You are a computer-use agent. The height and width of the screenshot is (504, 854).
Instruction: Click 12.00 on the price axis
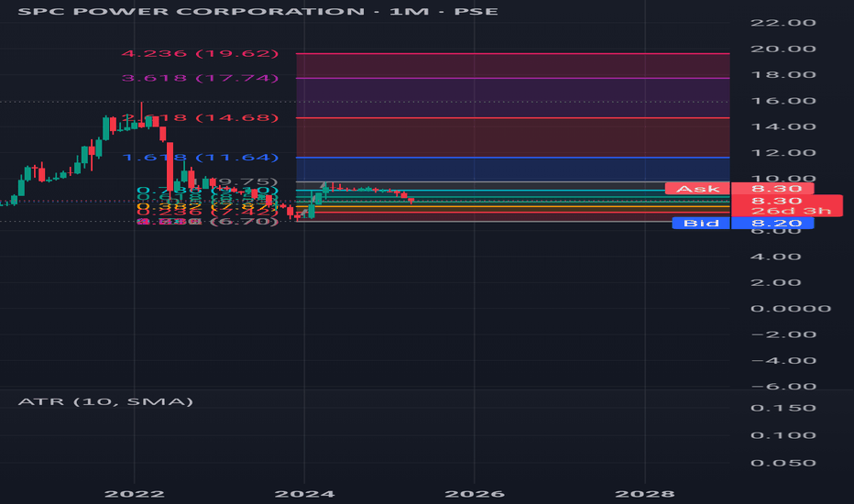(783, 152)
